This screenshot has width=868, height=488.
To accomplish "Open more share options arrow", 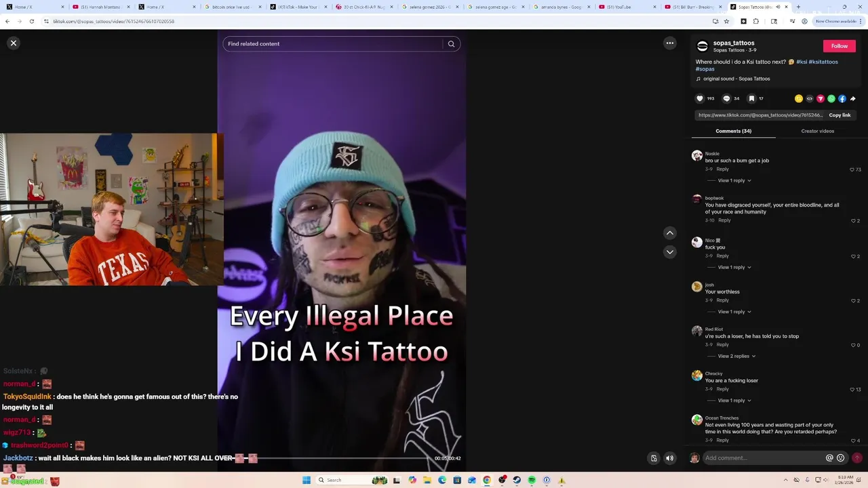I will tap(852, 98).
